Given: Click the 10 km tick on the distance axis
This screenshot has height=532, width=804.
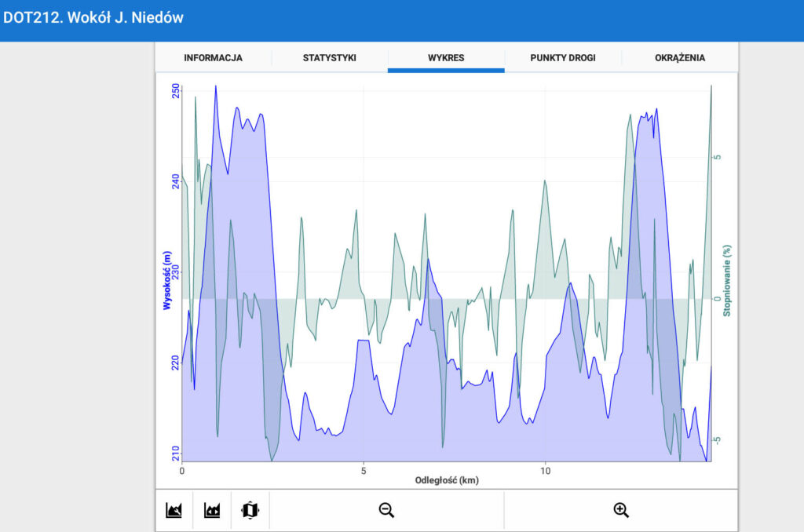Looking at the screenshot, I should pyautogui.click(x=546, y=471).
